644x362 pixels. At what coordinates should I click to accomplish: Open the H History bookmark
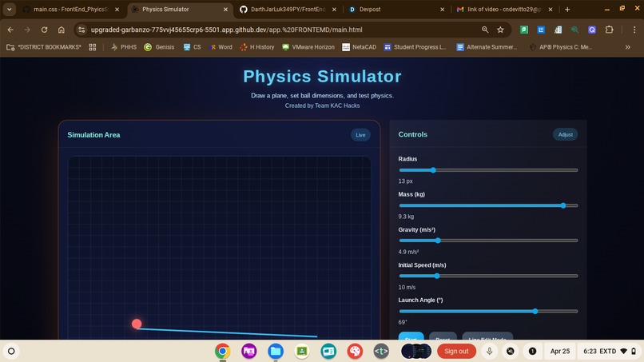click(257, 47)
